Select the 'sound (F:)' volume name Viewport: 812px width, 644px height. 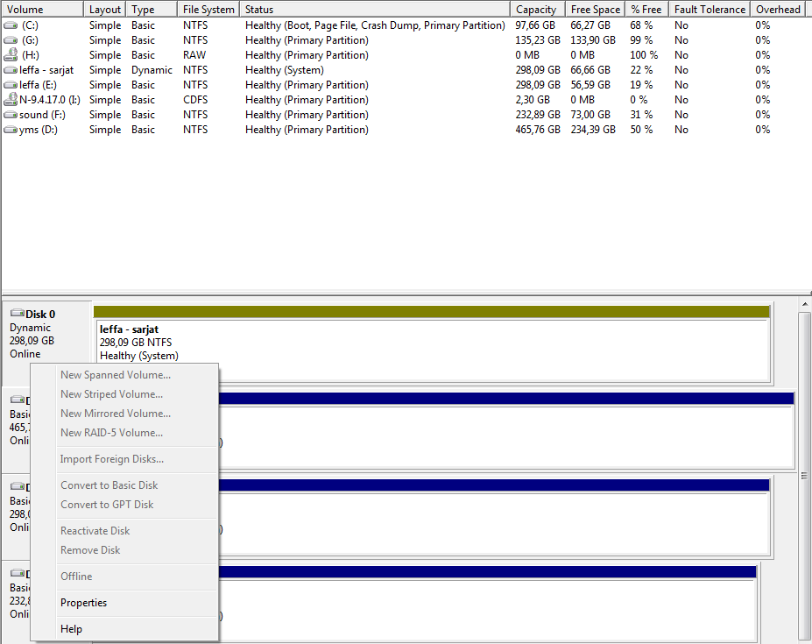click(42, 115)
